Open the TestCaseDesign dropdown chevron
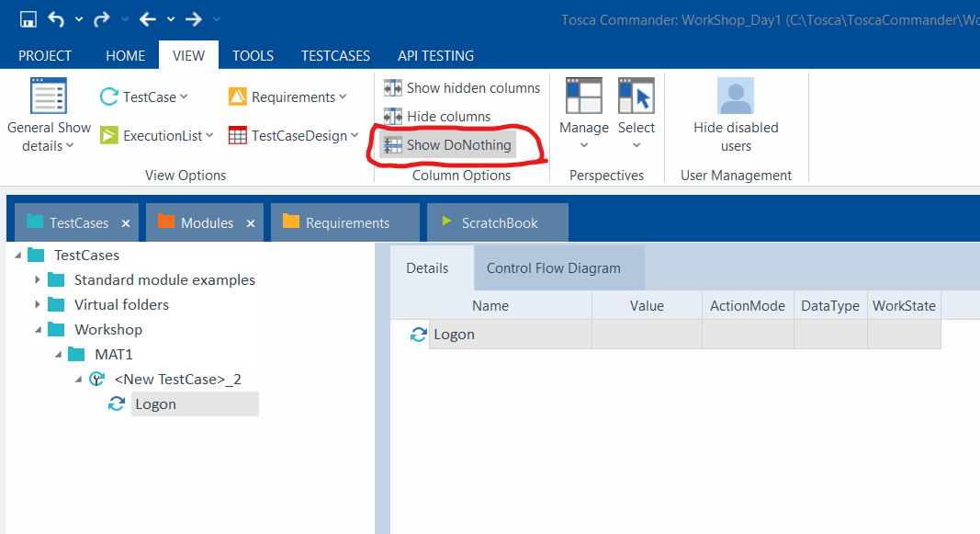 [355, 135]
